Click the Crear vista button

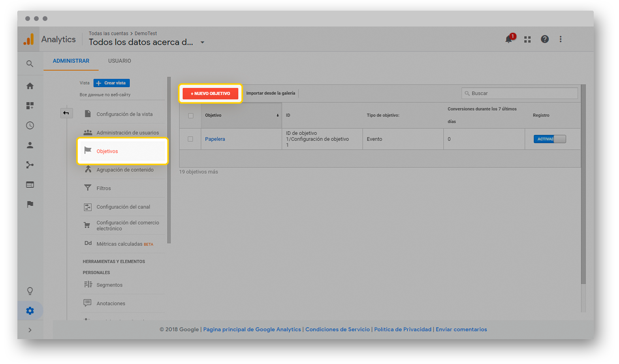(112, 83)
